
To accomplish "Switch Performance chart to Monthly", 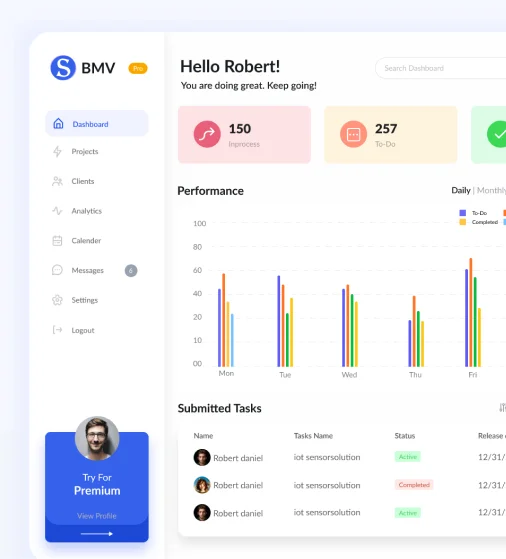I will tap(491, 190).
